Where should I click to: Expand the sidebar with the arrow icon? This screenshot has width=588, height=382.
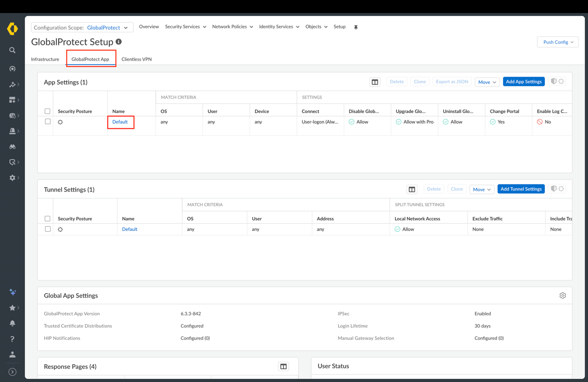point(12,372)
